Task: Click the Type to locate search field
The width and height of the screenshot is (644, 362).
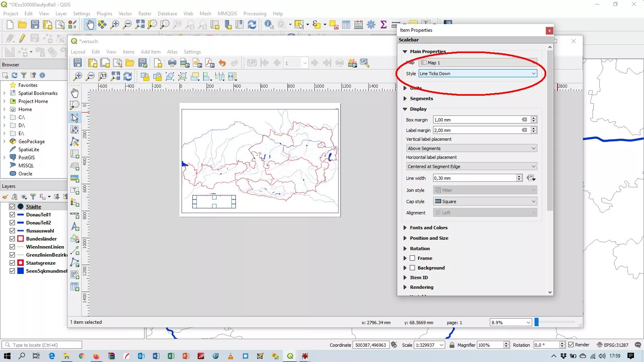Action: pyautogui.click(x=42, y=345)
